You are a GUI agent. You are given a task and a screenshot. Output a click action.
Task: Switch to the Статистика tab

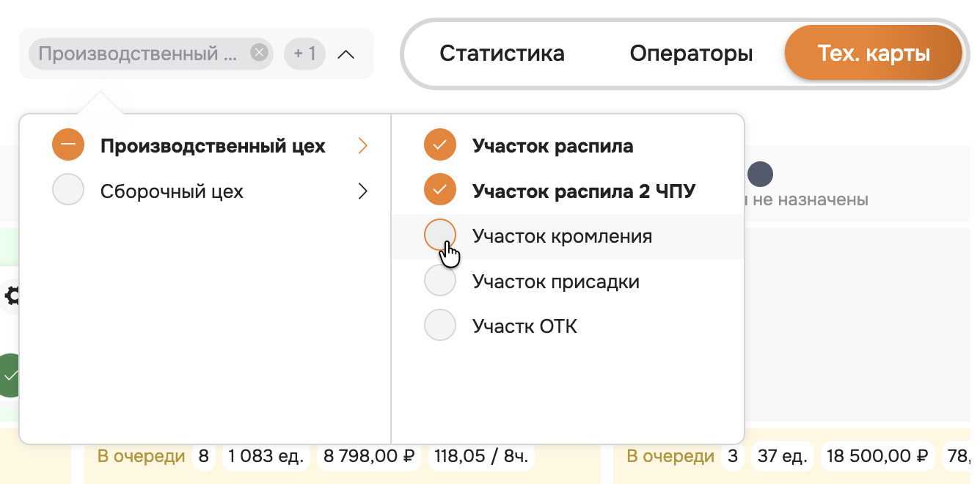point(502,54)
